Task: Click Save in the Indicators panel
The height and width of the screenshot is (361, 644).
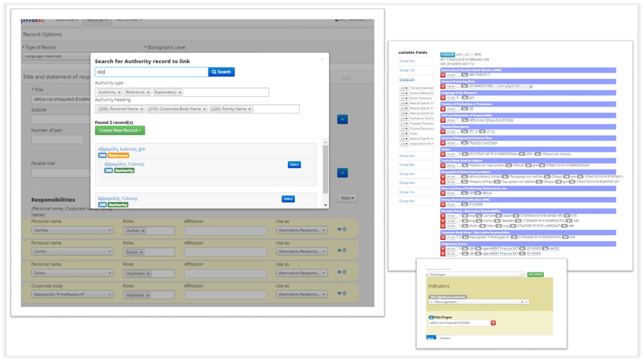Action: (x=431, y=338)
